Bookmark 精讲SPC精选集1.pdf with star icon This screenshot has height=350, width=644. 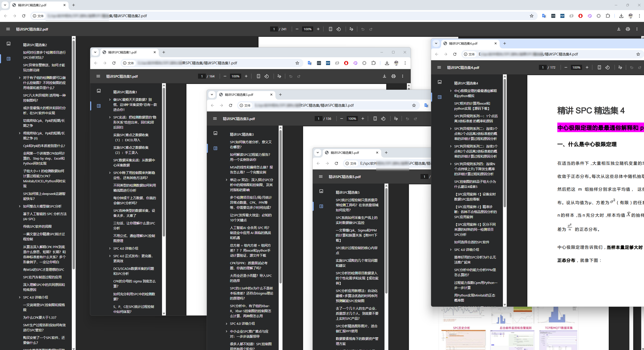coord(297,63)
